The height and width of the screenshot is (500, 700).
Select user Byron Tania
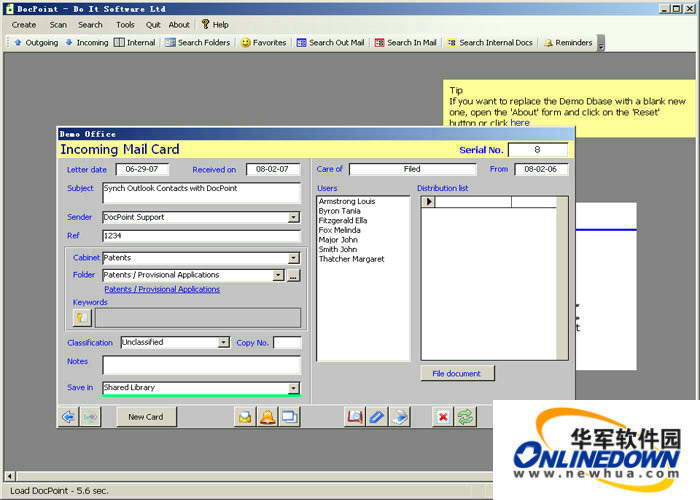(339, 211)
